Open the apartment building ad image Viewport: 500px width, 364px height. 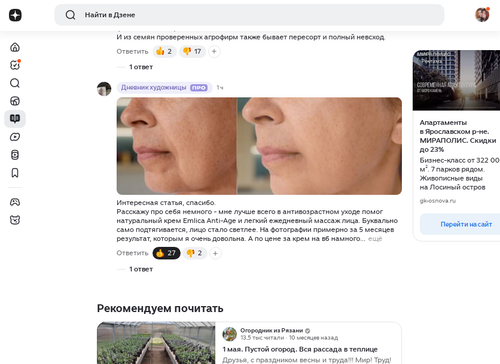coord(456,80)
